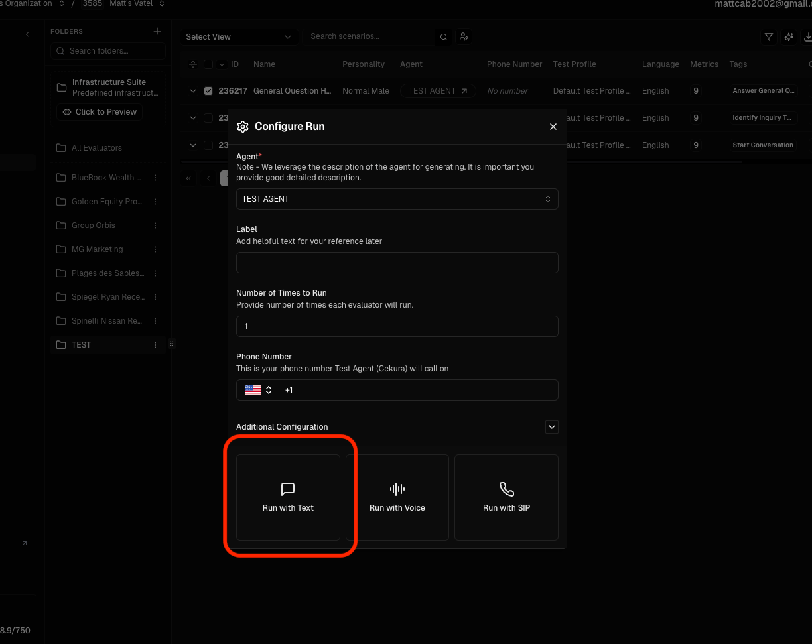Click the Run with Text chat icon
The height and width of the screenshot is (644, 812).
click(x=288, y=489)
